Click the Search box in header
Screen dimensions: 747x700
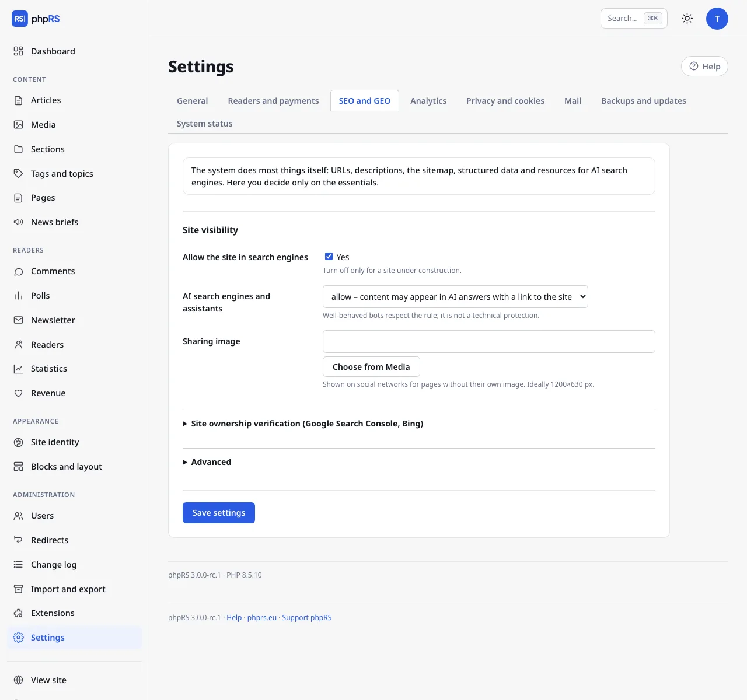[x=634, y=19]
